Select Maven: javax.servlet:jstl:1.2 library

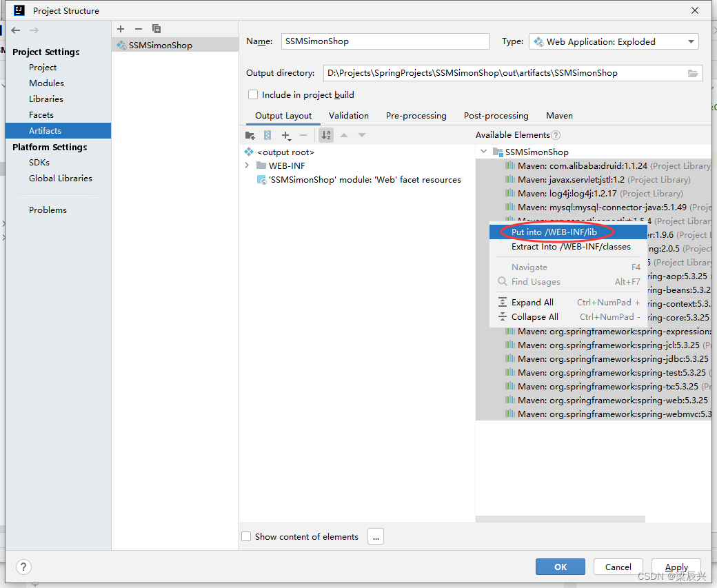(x=594, y=180)
